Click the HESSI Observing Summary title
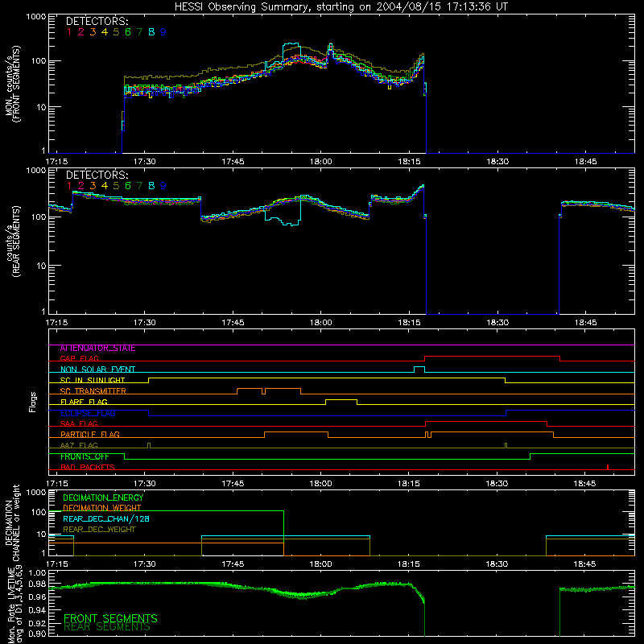644x644 pixels. tap(341, 7)
